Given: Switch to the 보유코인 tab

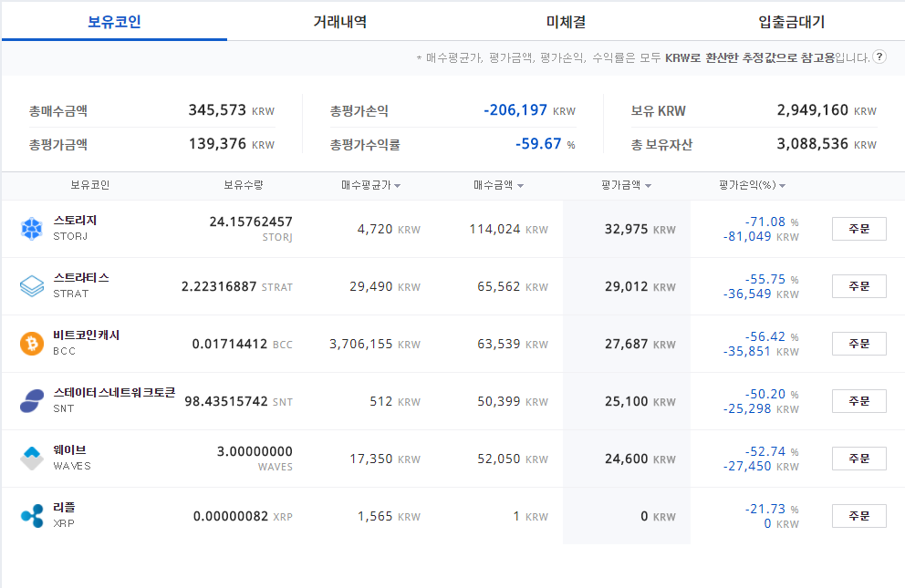Looking at the screenshot, I should pyautogui.click(x=114, y=22).
